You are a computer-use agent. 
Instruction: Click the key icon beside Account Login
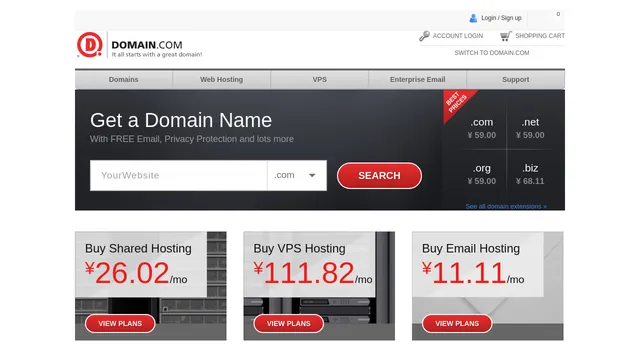(x=424, y=36)
